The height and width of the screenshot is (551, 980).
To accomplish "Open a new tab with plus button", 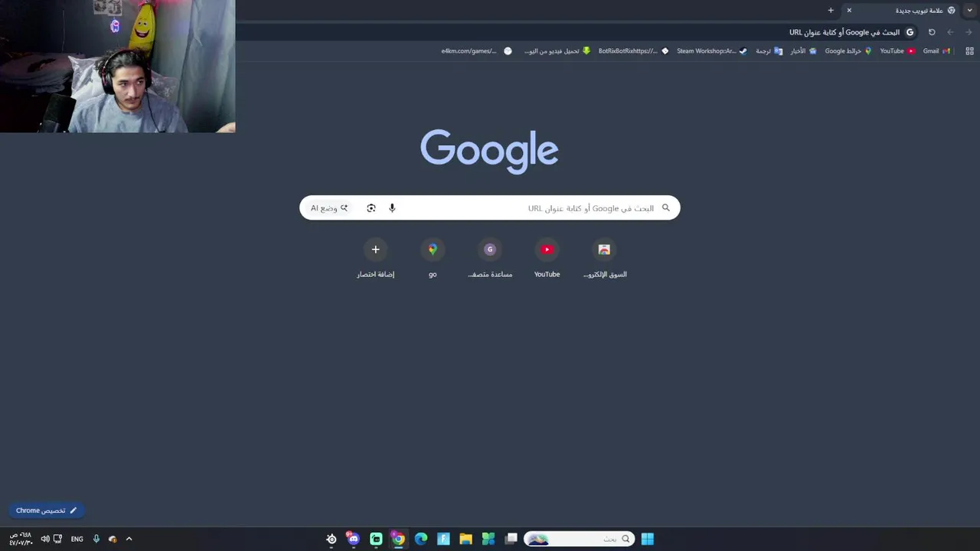I will [831, 10].
